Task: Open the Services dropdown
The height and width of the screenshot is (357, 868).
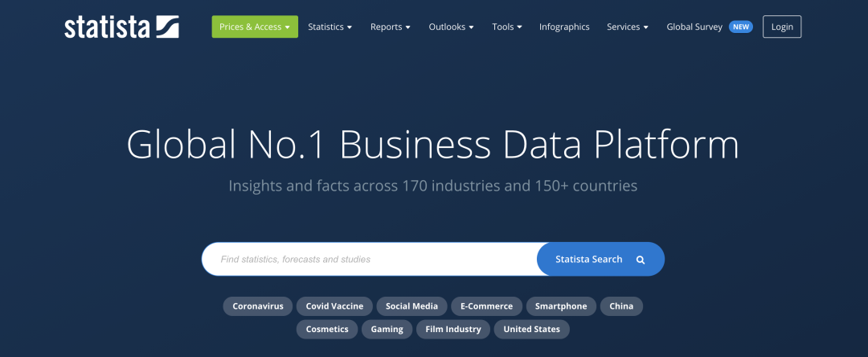Action: click(x=628, y=27)
